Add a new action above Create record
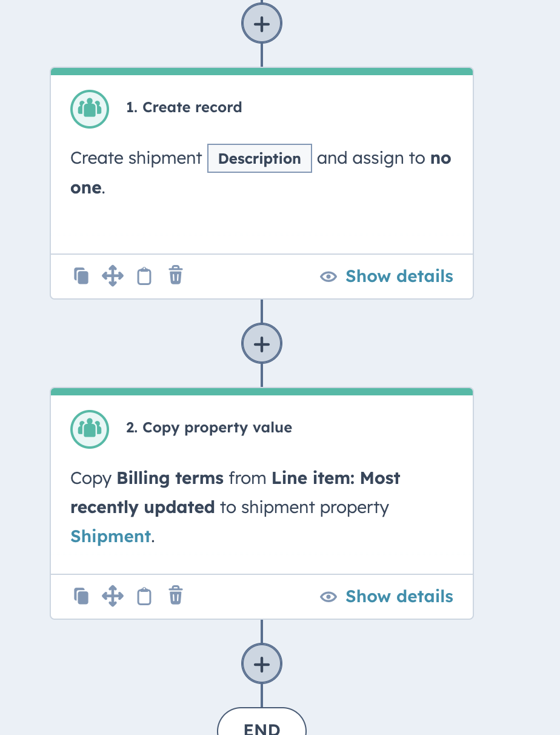Viewport: 560px width, 735px height. click(x=261, y=24)
